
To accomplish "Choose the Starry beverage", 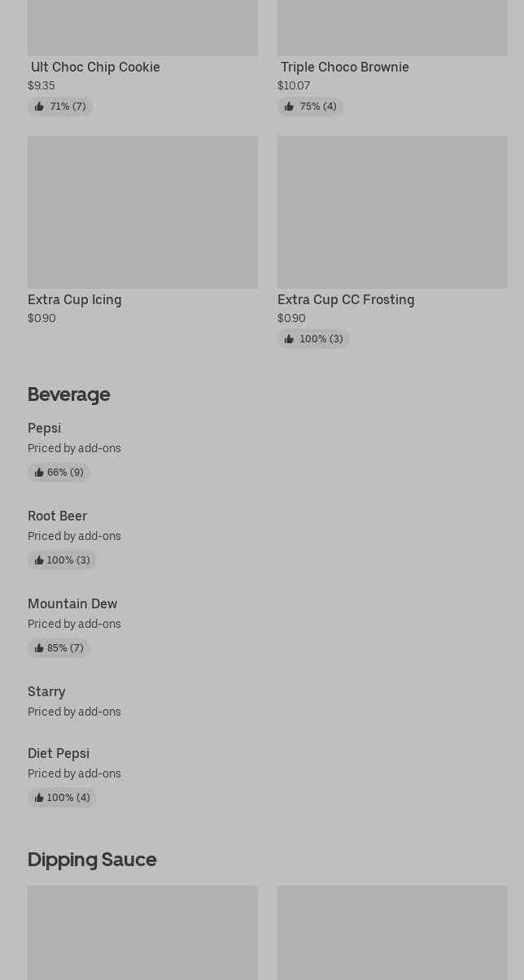I will pos(46,691).
